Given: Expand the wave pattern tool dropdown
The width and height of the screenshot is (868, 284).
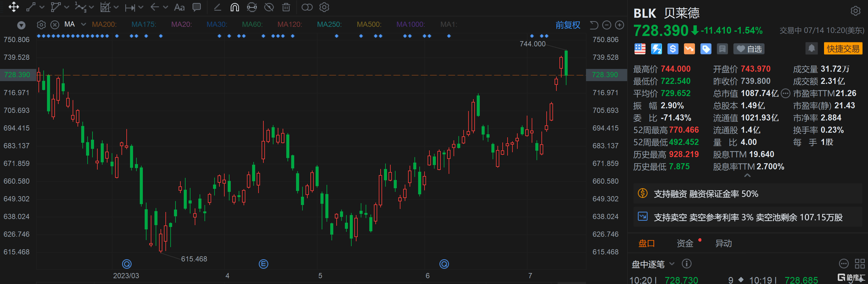Looking at the screenshot, I should click(x=91, y=7).
